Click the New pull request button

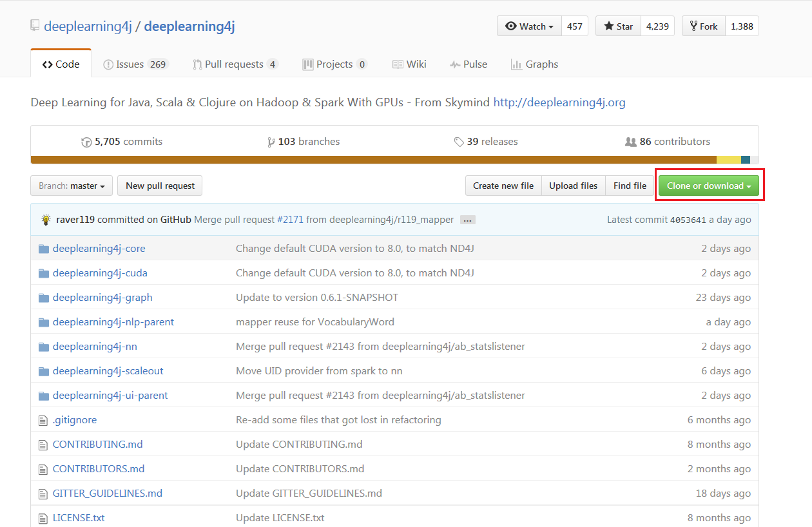coord(159,186)
